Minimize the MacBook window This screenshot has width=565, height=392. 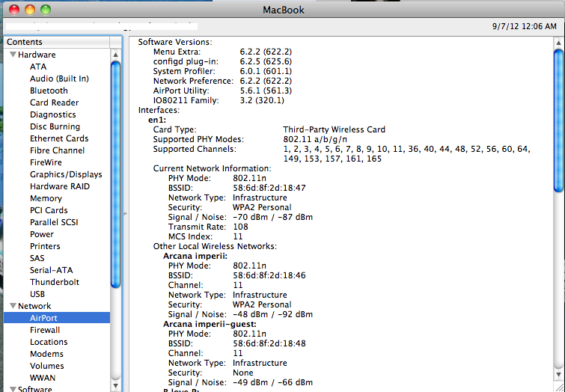[x=30, y=10]
